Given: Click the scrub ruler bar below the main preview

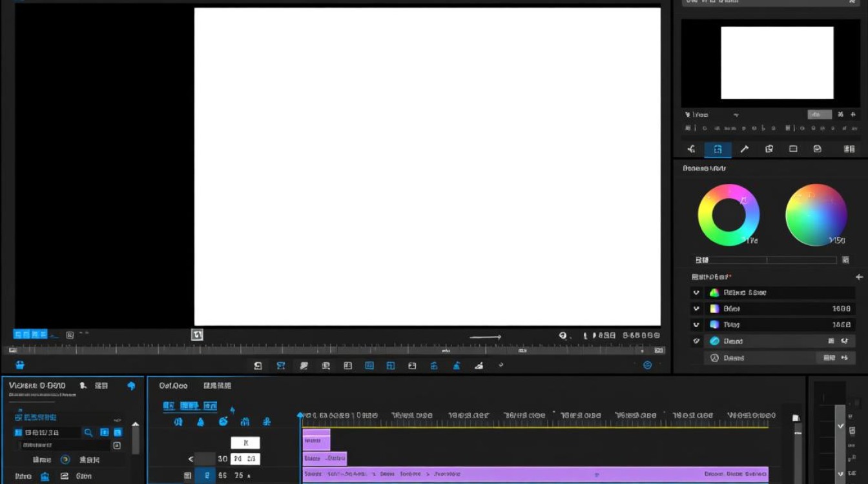Looking at the screenshot, I should pos(336,350).
